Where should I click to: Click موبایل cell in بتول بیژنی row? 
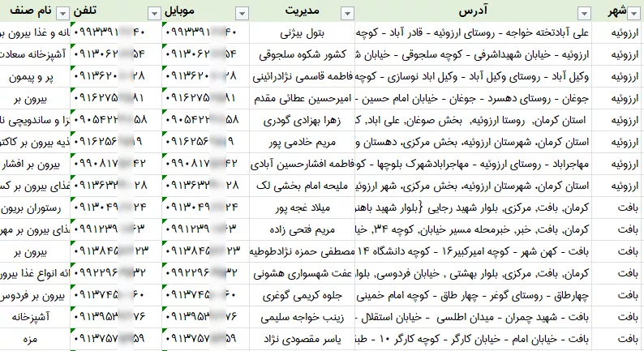(205, 32)
